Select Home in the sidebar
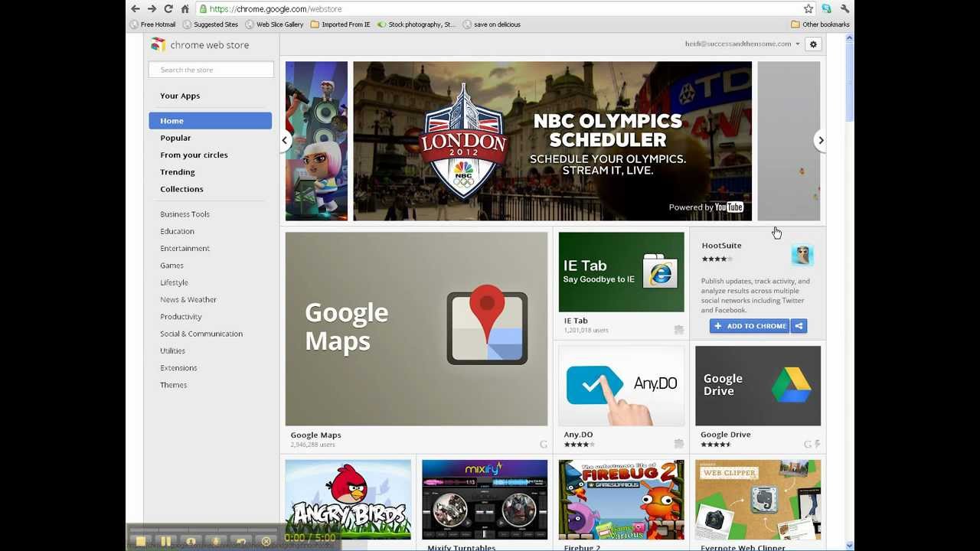This screenshot has width=980, height=551. 211,121
